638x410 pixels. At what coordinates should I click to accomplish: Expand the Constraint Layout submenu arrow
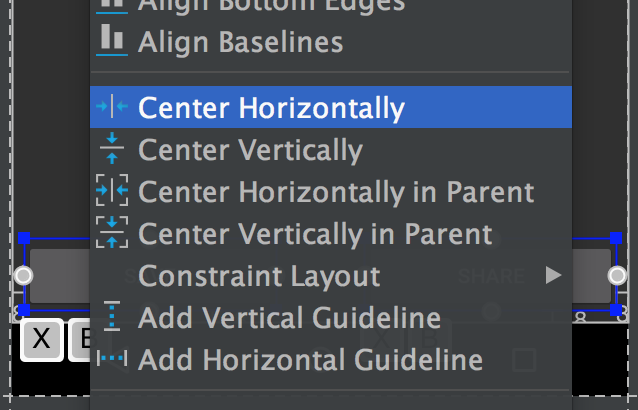[553, 275]
